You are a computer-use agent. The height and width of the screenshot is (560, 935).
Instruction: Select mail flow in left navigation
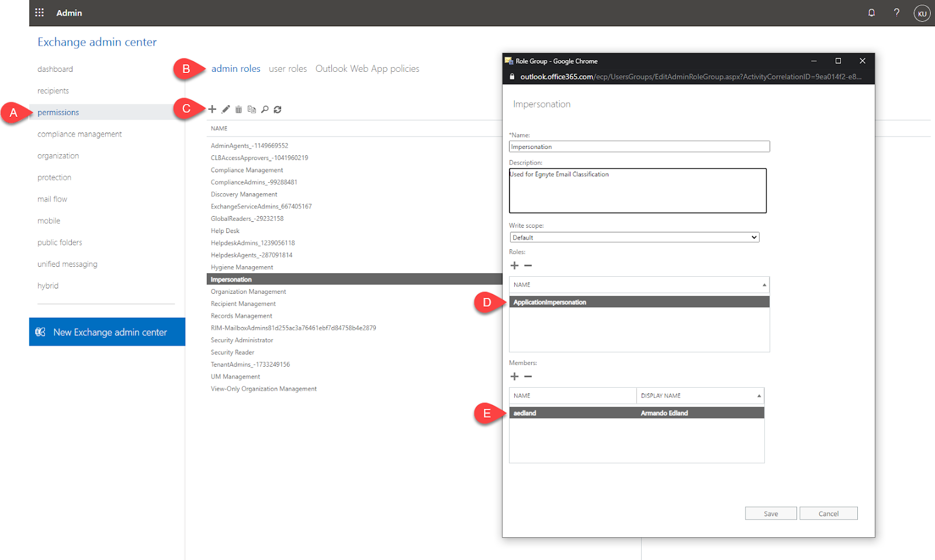point(52,199)
